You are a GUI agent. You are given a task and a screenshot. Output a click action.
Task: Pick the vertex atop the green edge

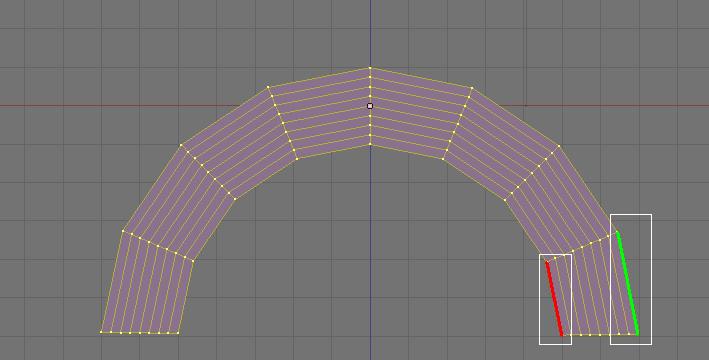pos(617,232)
